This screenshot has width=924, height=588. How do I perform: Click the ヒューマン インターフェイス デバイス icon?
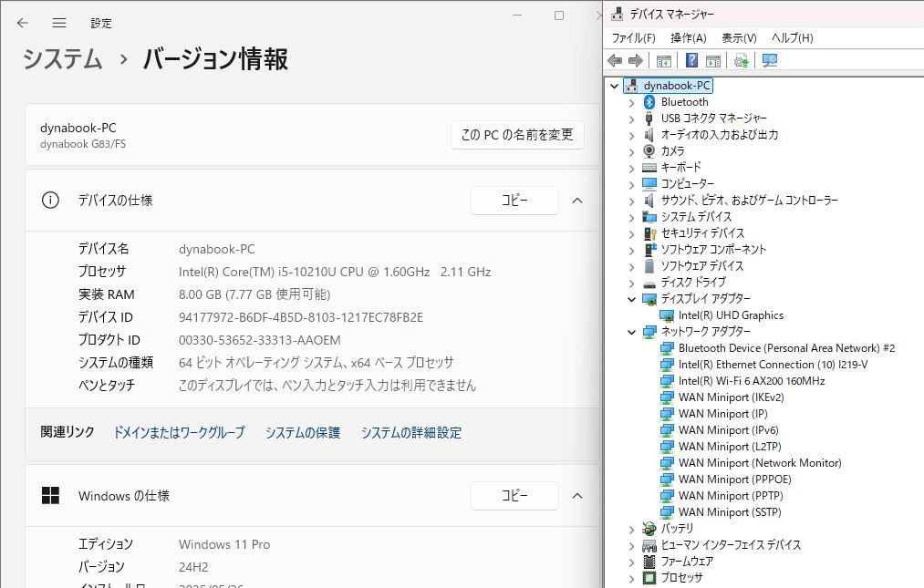tap(649, 545)
